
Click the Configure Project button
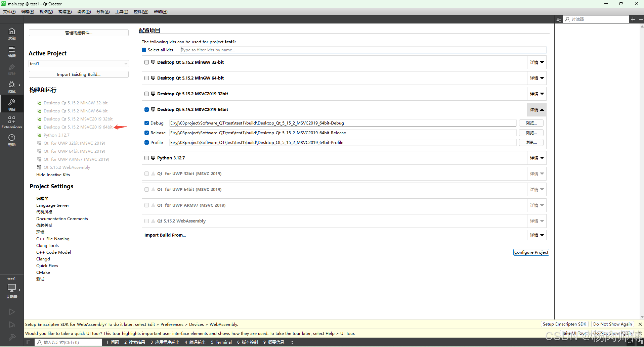531,252
